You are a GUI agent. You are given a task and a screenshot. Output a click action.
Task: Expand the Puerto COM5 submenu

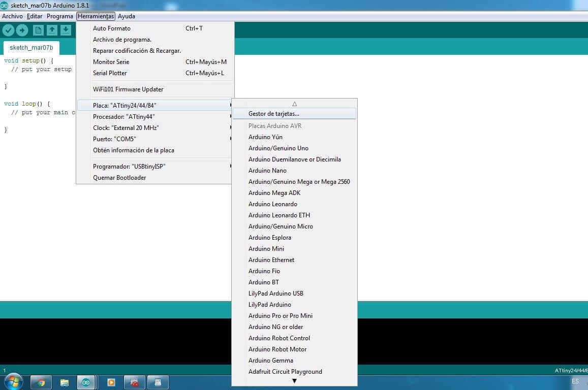(155, 139)
